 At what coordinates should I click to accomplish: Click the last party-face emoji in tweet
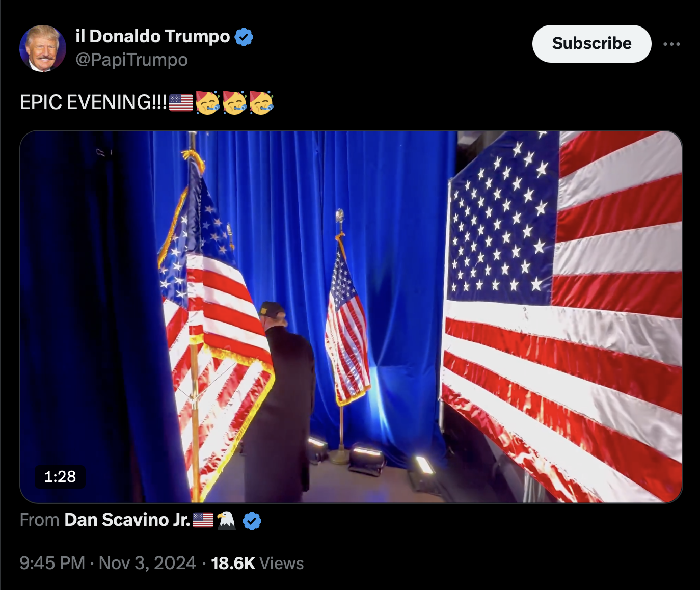261,102
